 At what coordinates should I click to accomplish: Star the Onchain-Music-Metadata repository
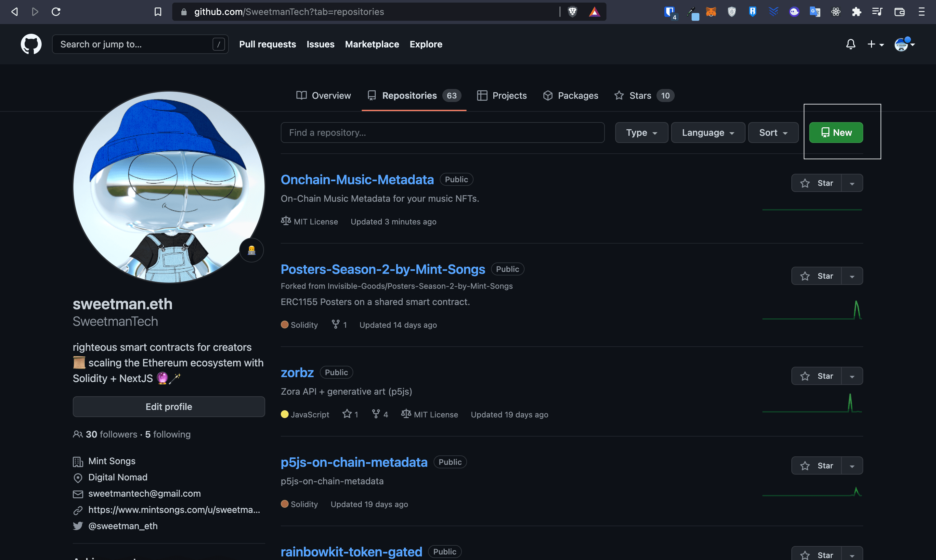point(816,183)
